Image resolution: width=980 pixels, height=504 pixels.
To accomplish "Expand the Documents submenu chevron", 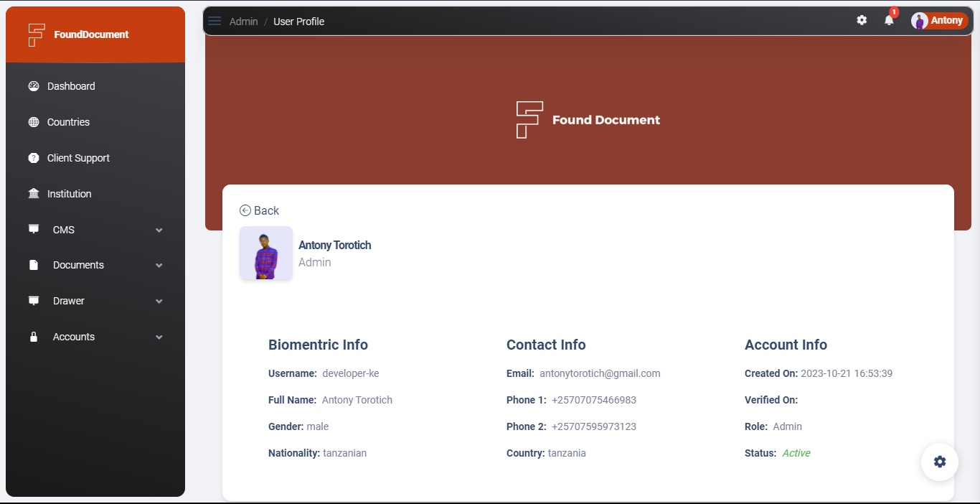I will click(159, 265).
